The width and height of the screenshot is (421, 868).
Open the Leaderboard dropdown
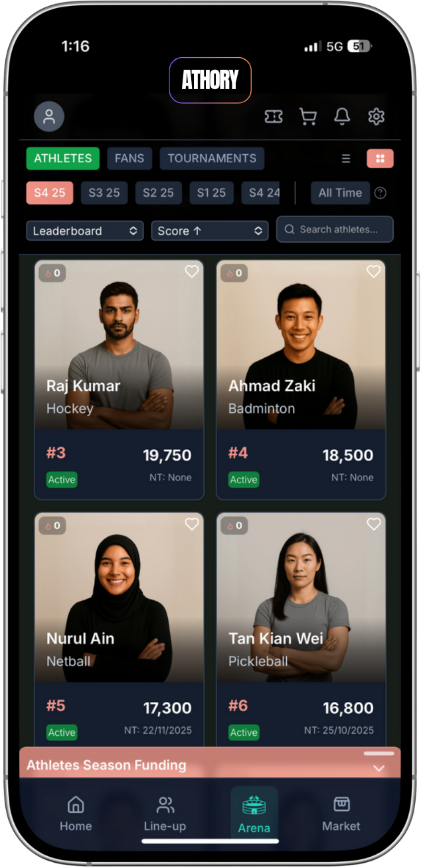coord(85,231)
